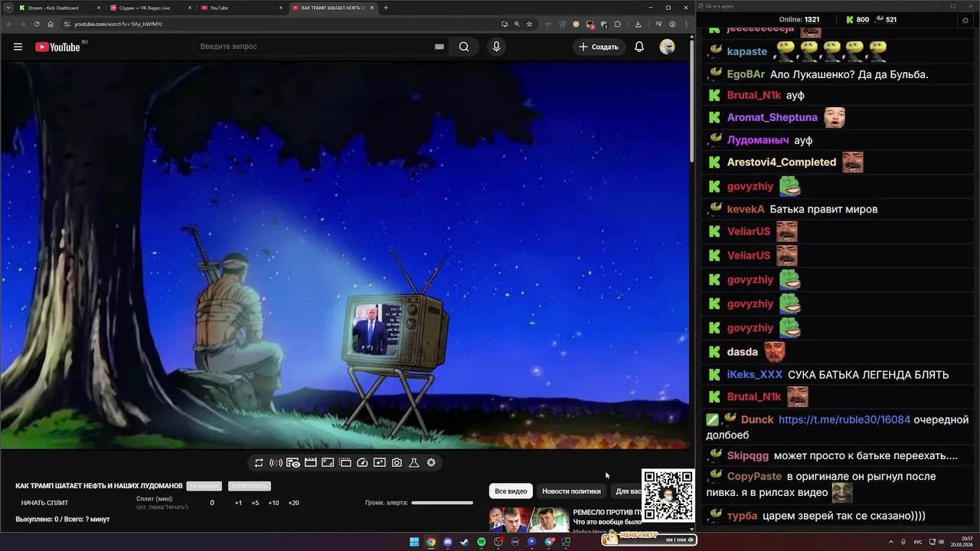980x551 pixels.
Task: Click the broadcast signal icon in video toolbar
Action: click(276, 463)
